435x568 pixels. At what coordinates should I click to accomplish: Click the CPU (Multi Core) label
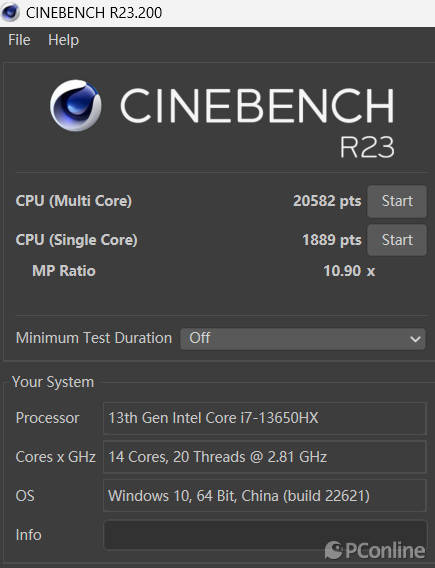coord(74,201)
